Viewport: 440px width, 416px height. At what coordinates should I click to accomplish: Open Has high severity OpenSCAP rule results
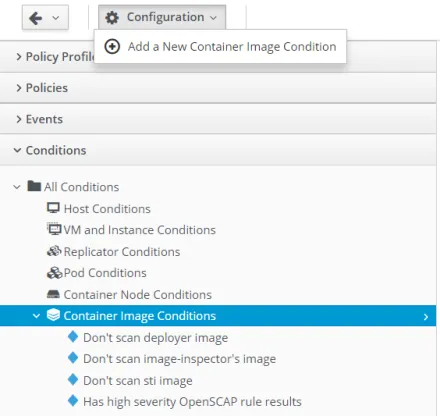coord(192,402)
